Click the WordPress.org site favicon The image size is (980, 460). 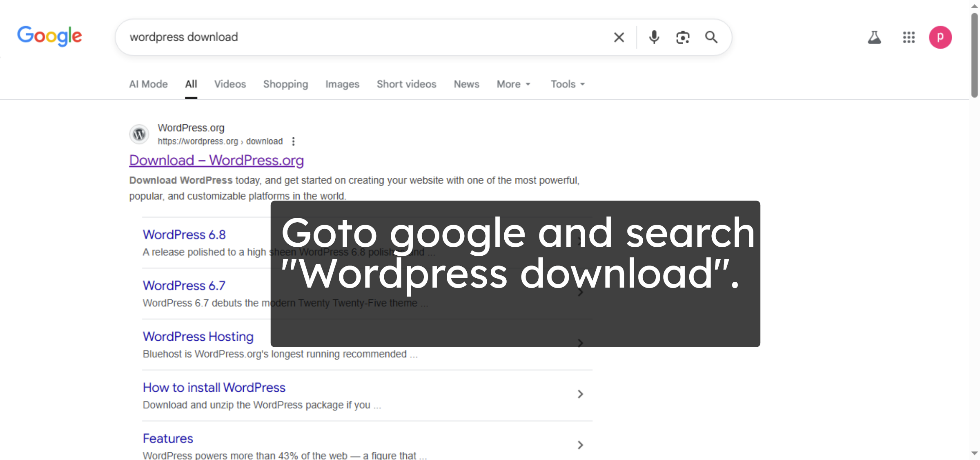(x=139, y=134)
